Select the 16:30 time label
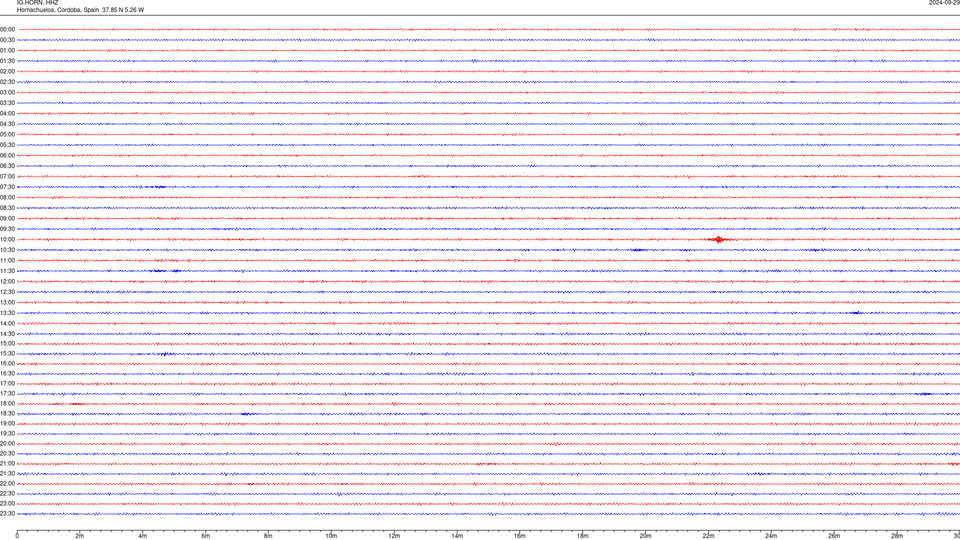This screenshot has width=960, height=540. click(x=7, y=374)
